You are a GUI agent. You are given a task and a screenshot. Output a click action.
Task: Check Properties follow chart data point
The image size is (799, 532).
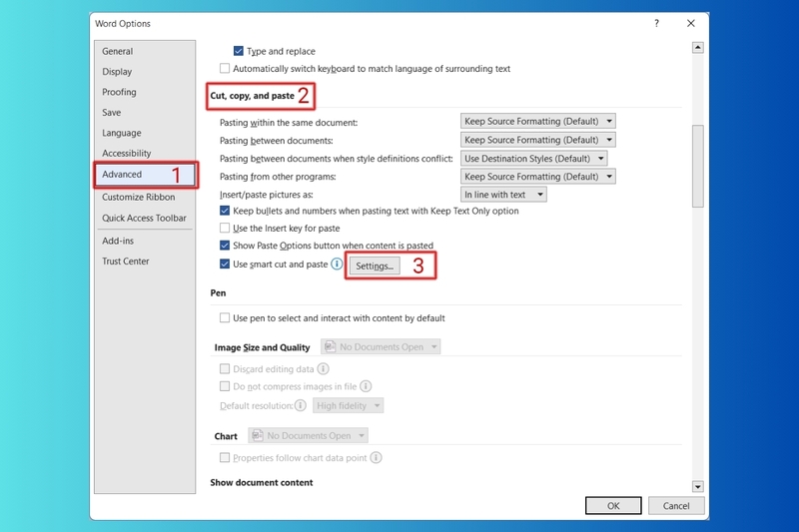(x=224, y=458)
